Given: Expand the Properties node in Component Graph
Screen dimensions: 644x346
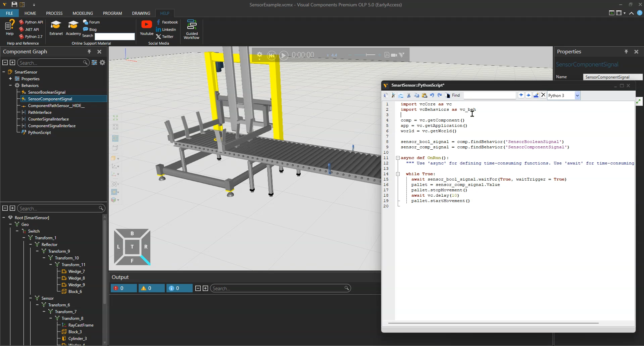Looking at the screenshot, I should pos(10,79).
